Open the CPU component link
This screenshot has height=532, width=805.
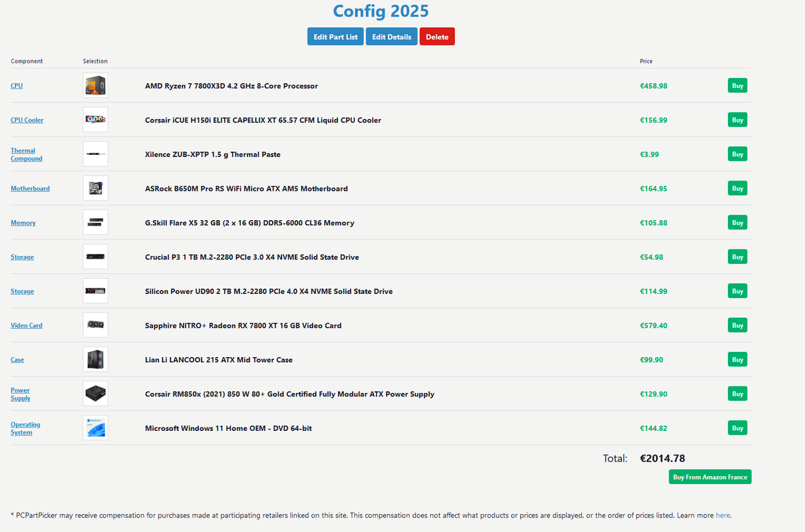click(x=17, y=86)
